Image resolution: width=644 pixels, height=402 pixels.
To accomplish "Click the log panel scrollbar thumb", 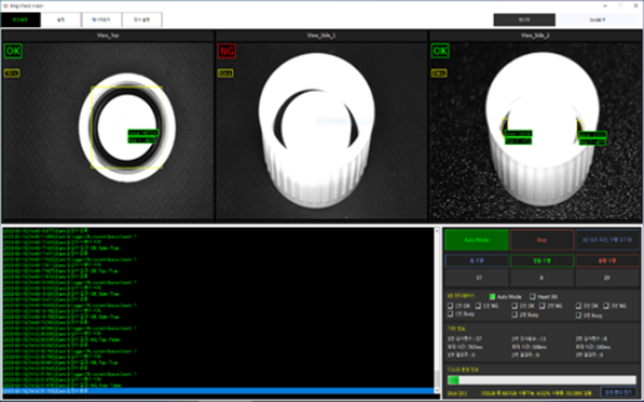I will tap(437, 378).
